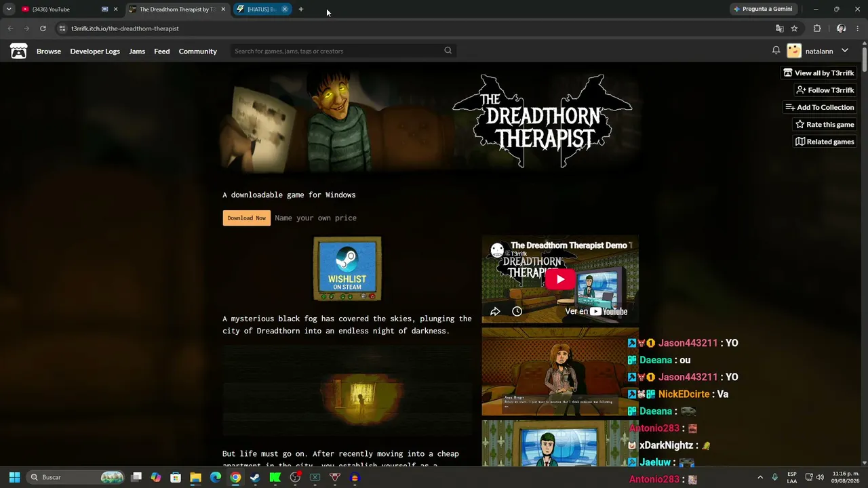Play The Dreadthorn Therapist Demo video

[560, 279]
